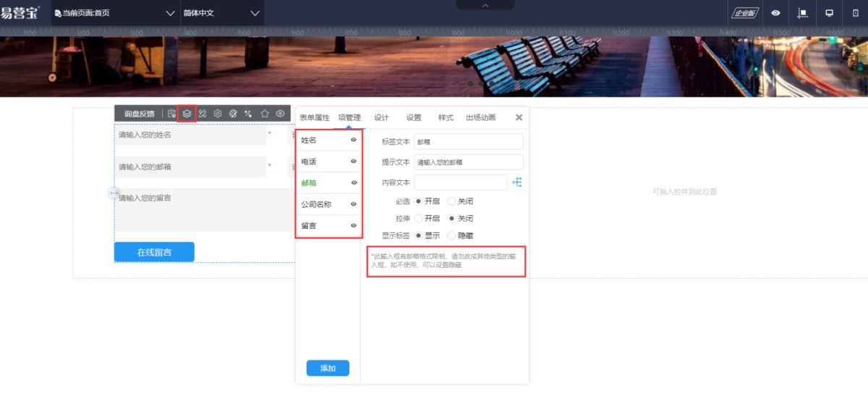Click the star icon in form toolbar
868x396 pixels.
[x=265, y=114]
